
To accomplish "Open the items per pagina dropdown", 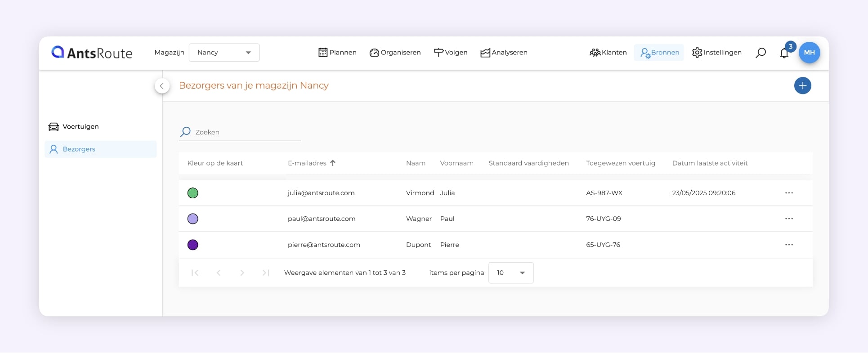I will (510, 273).
